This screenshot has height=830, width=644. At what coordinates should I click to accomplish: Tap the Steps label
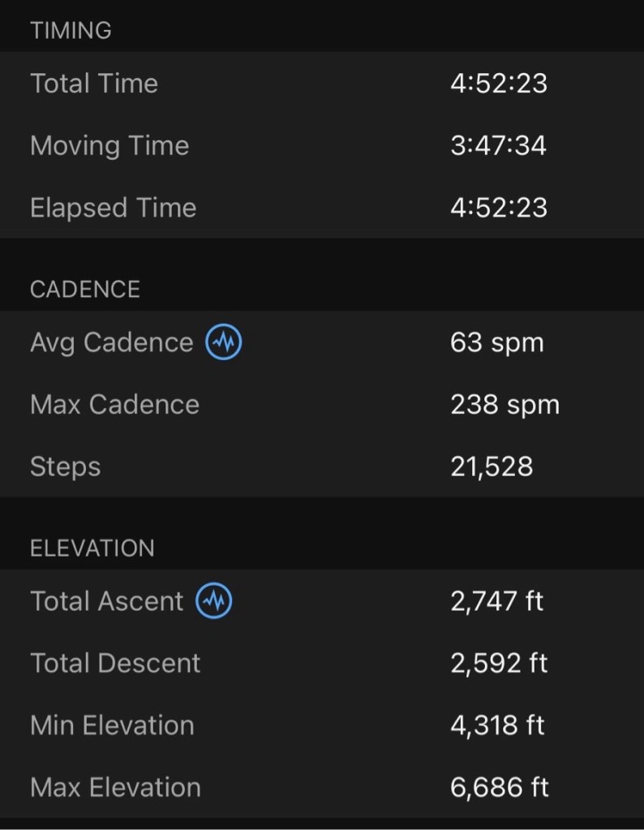coord(65,467)
